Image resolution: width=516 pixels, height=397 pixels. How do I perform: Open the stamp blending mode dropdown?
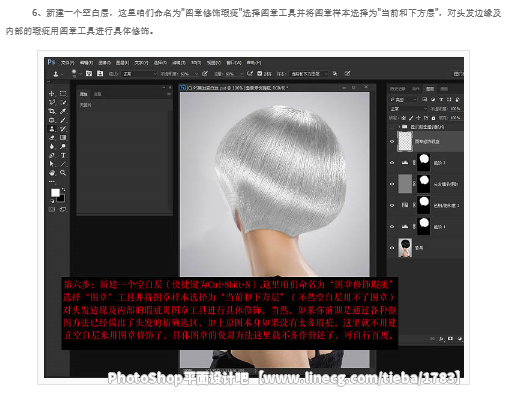pos(139,74)
